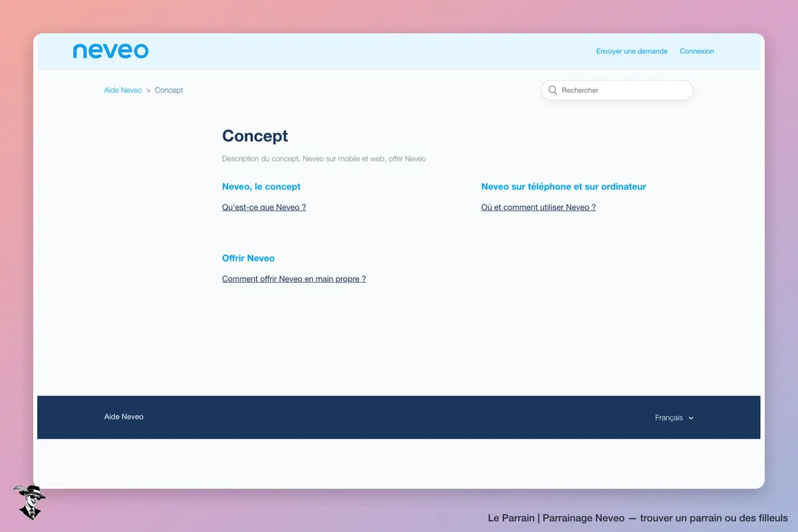Open the "Neveo, le concept" section

pyautogui.click(x=261, y=187)
